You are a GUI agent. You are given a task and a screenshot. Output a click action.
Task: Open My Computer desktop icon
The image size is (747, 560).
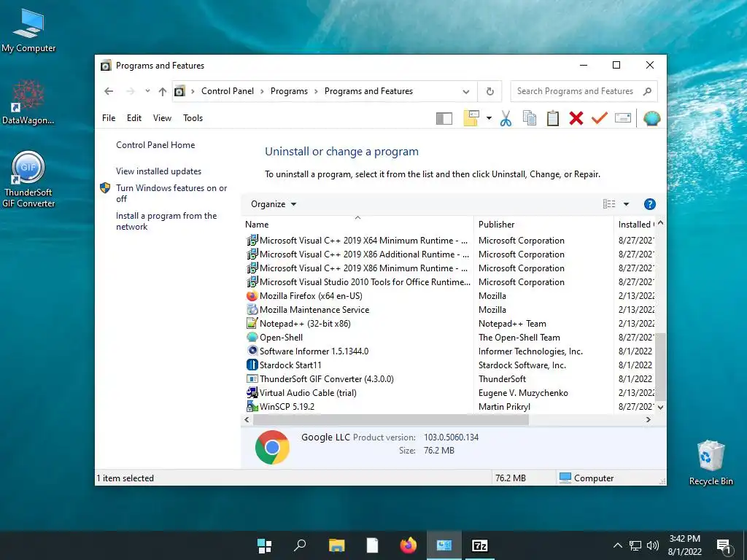pyautogui.click(x=28, y=31)
